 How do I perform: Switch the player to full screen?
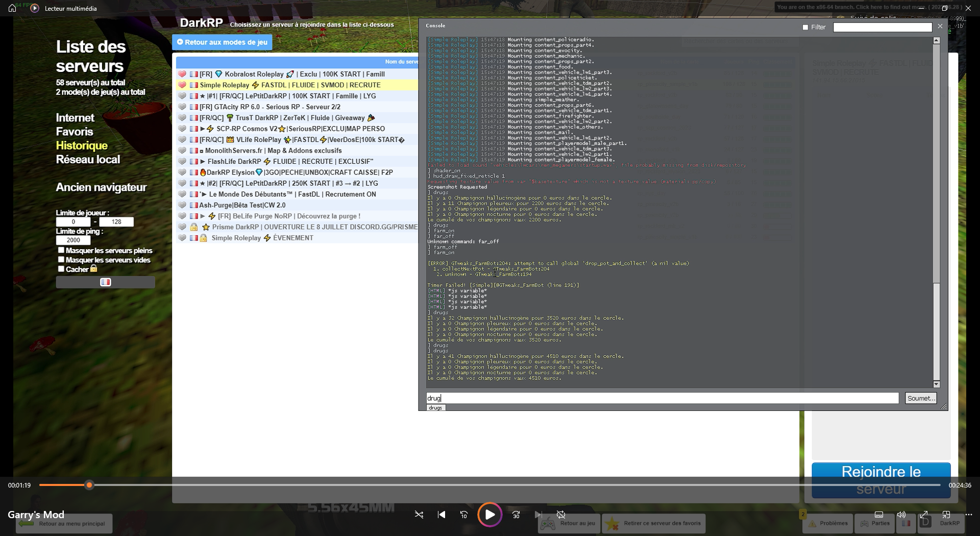[924, 515]
